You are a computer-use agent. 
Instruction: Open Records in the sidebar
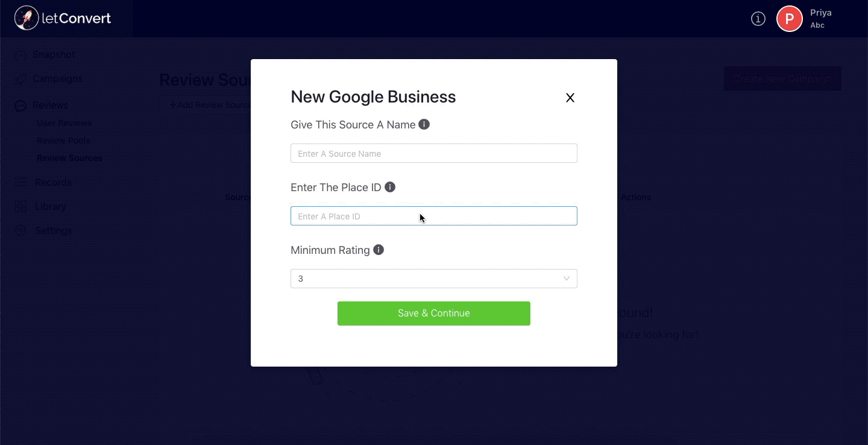[53, 182]
